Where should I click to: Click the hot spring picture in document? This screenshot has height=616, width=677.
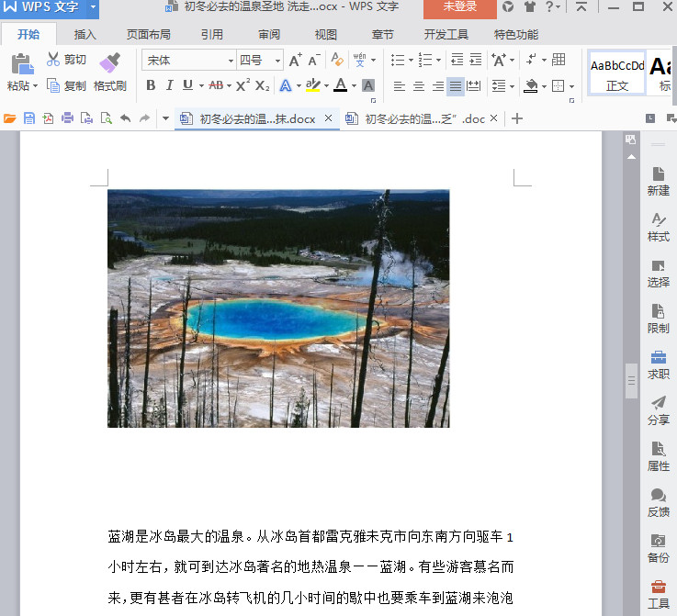(x=278, y=308)
